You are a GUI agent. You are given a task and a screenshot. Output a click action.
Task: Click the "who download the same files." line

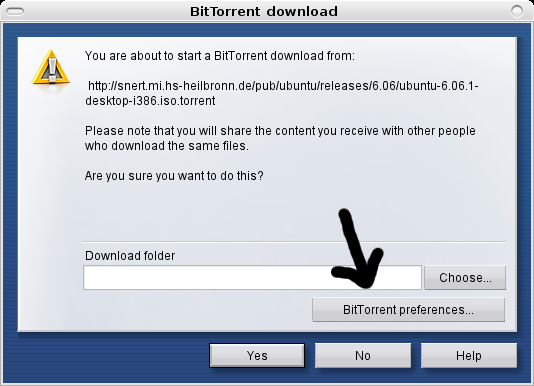point(167,146)
